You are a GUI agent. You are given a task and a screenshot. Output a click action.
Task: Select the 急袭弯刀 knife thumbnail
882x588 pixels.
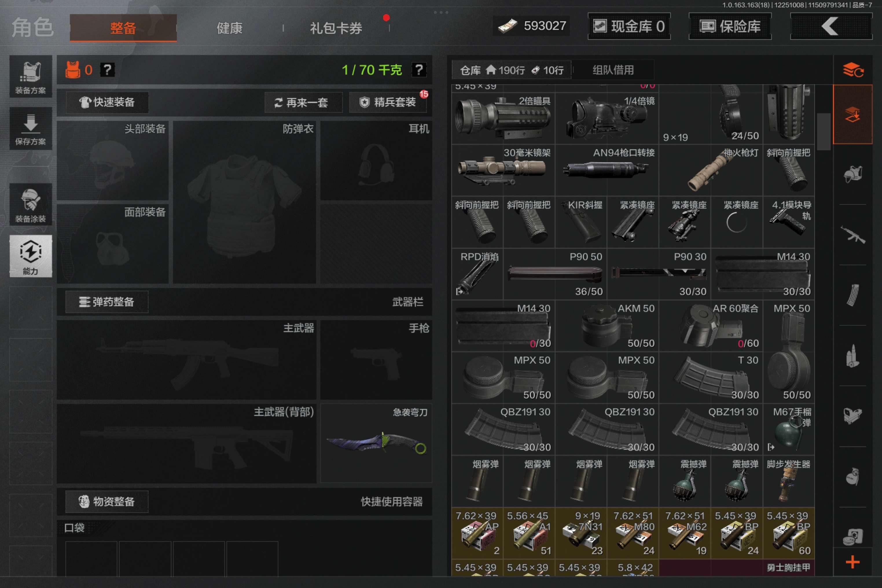coord(376,443)
